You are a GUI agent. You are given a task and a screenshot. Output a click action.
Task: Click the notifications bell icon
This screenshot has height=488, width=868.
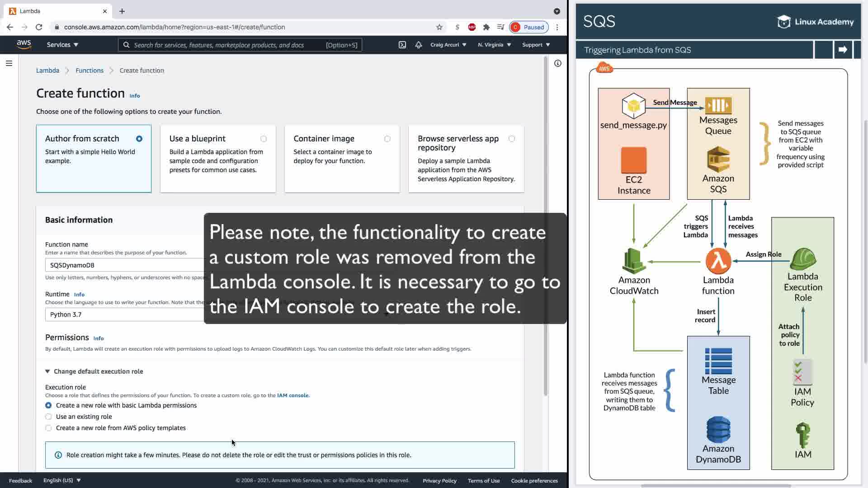tap(419, 45)
